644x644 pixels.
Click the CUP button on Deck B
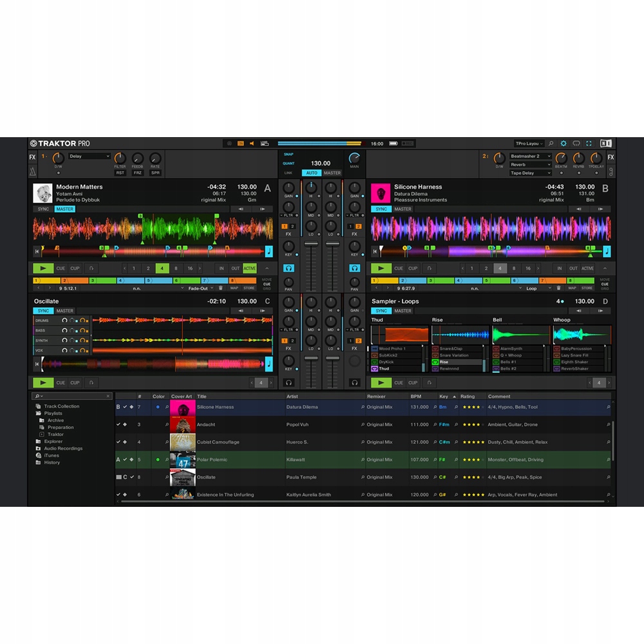coord(413,268)
